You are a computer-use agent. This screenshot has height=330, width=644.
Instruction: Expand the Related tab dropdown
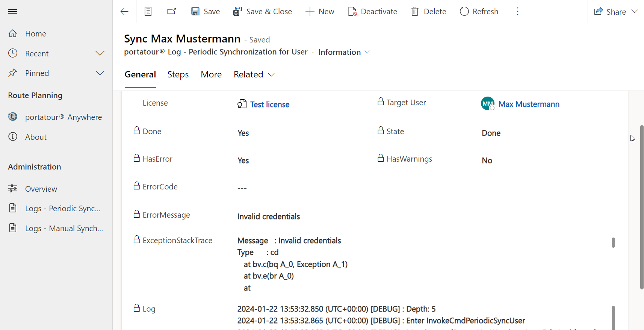[x=271, y=75]
